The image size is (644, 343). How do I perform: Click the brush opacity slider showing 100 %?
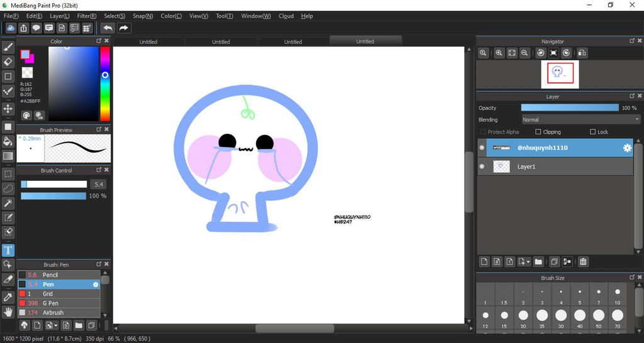[53, 196]
